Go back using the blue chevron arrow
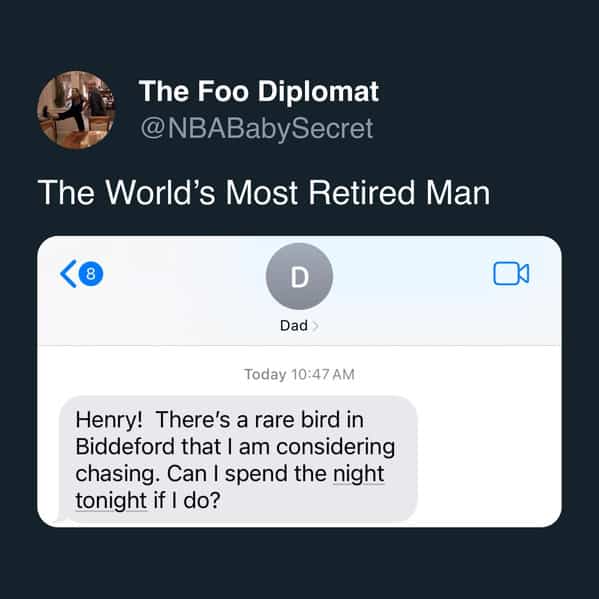 click(68, 274)
